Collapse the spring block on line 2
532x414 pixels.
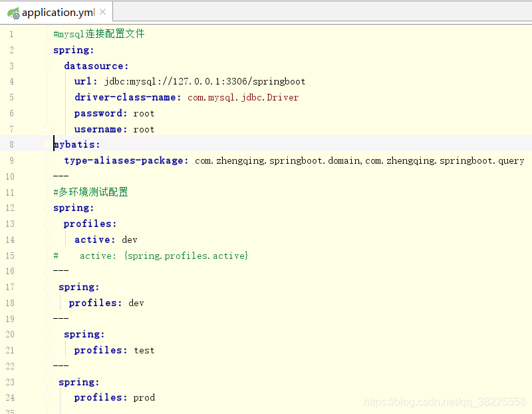click(47, 50)
